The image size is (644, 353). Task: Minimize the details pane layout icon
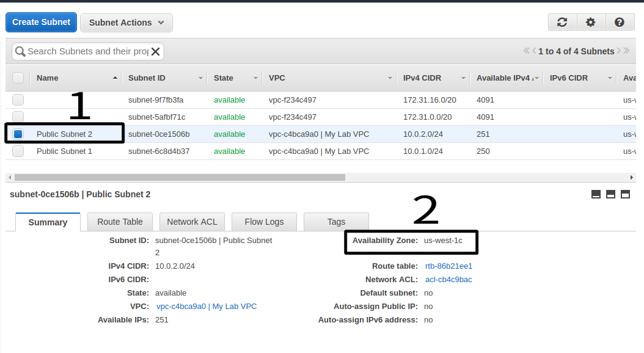click(x=596, y=194)
